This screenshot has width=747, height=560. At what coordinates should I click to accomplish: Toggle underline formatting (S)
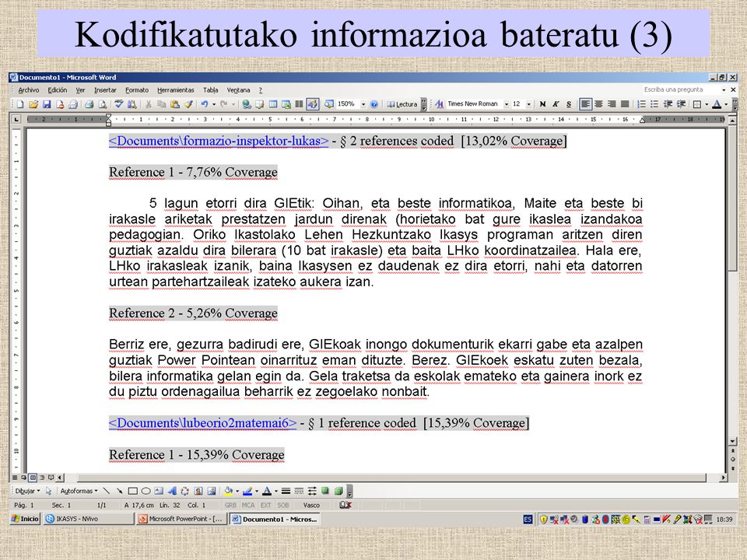click(569, 104)
